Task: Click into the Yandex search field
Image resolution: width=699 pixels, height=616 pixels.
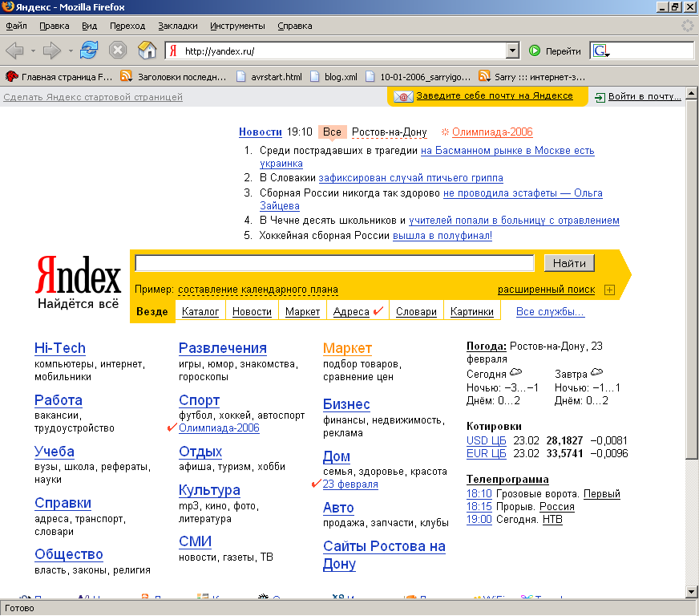Action: 334,263
